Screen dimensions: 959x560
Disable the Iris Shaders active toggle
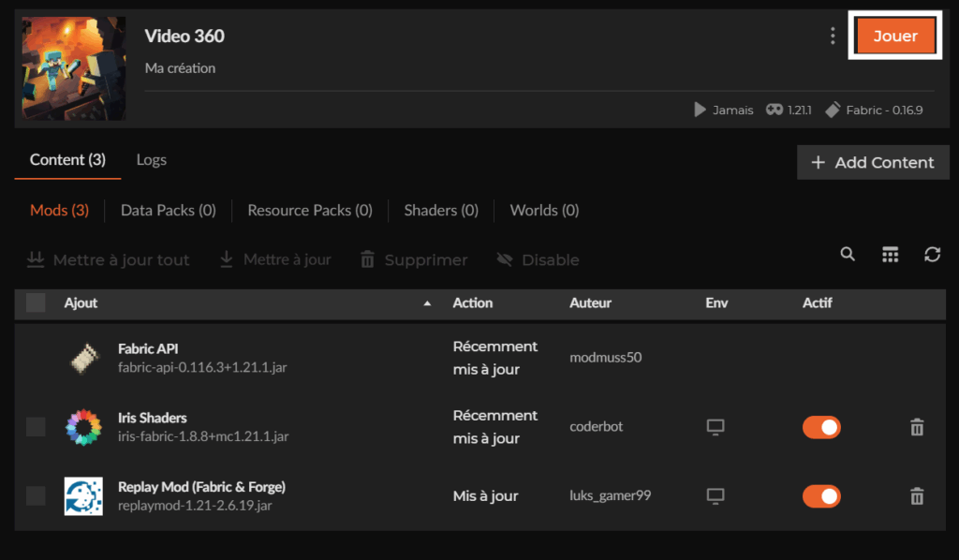pos(821,427)
